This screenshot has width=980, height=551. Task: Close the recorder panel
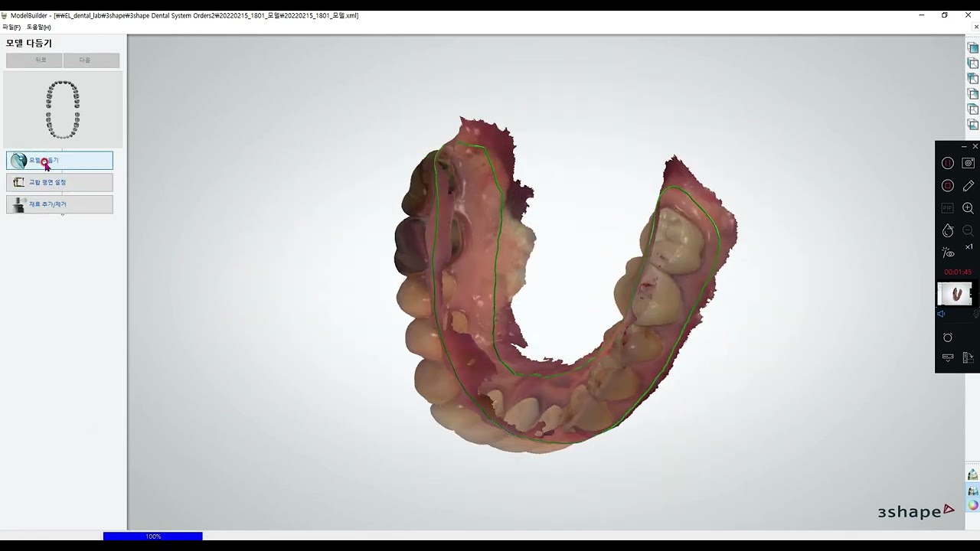tap(975, 146)
